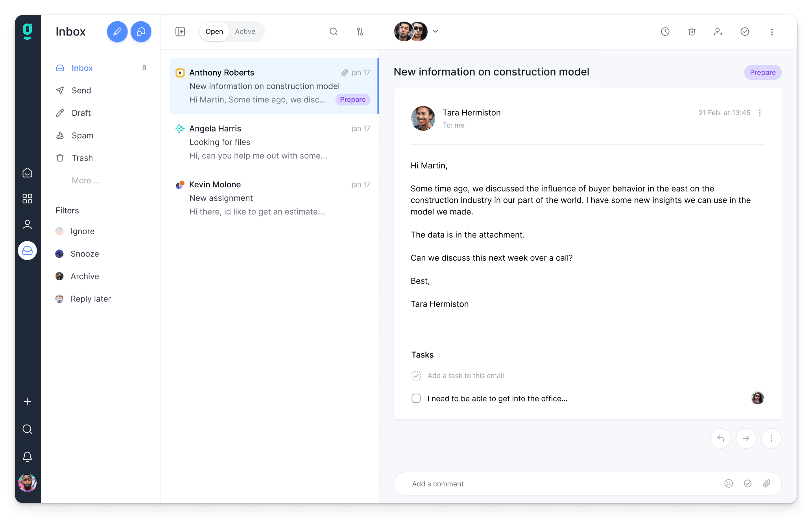
Task: Check the add task input checkbox
Action: tap(416, 376)
